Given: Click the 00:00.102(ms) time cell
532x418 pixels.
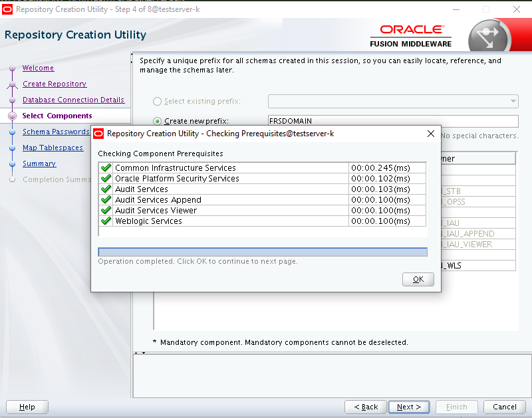Looking at the screenshot, I should [x=387, y=178].
